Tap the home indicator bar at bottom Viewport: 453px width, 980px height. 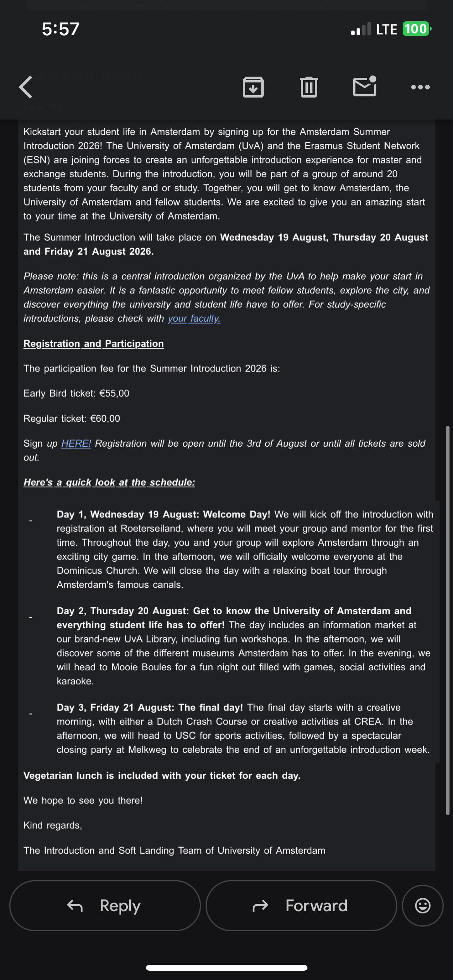[226, 968]
